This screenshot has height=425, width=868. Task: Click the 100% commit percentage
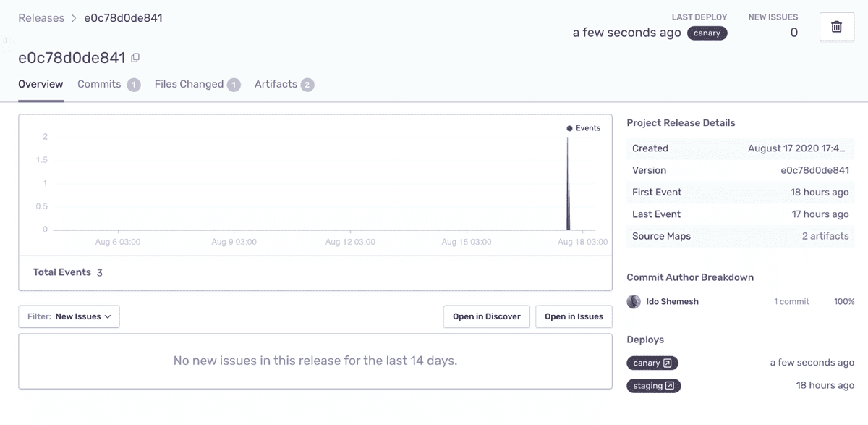[x=843, y=301]
